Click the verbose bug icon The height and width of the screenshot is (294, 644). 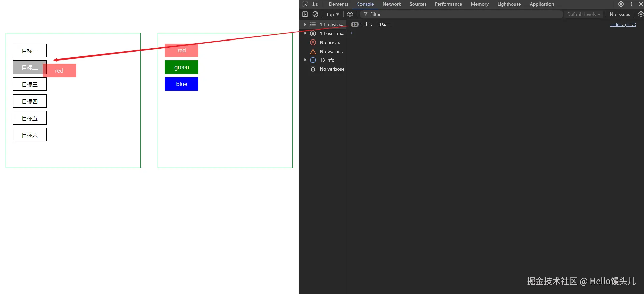(313, 69)
